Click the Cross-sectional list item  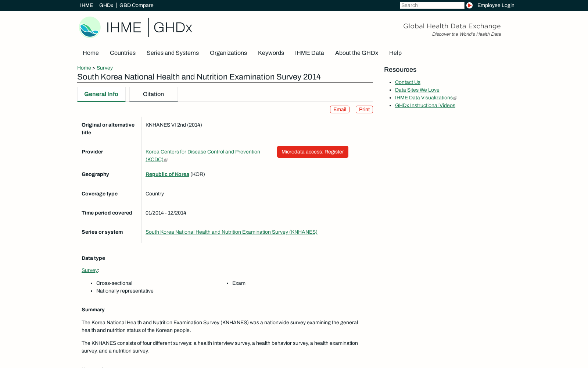pos(114,283)
